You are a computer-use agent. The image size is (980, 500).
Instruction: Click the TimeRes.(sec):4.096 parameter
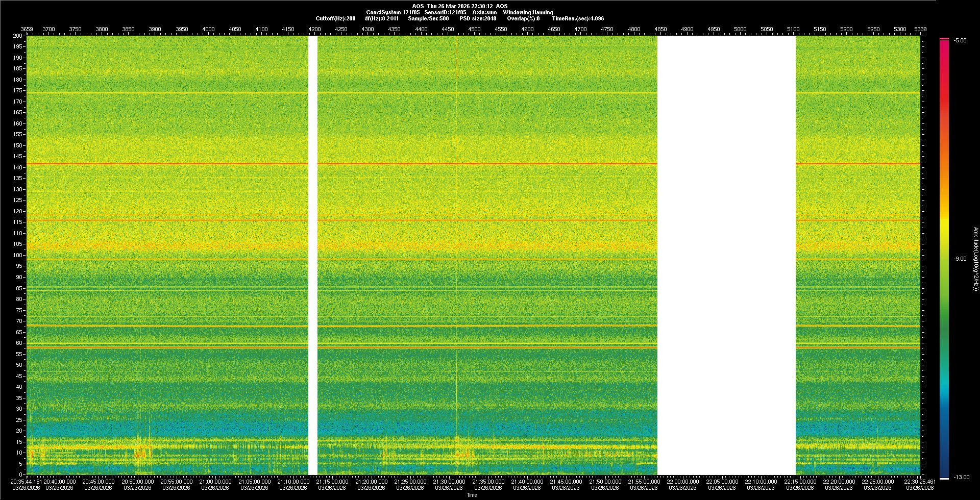tap(578, 18)
